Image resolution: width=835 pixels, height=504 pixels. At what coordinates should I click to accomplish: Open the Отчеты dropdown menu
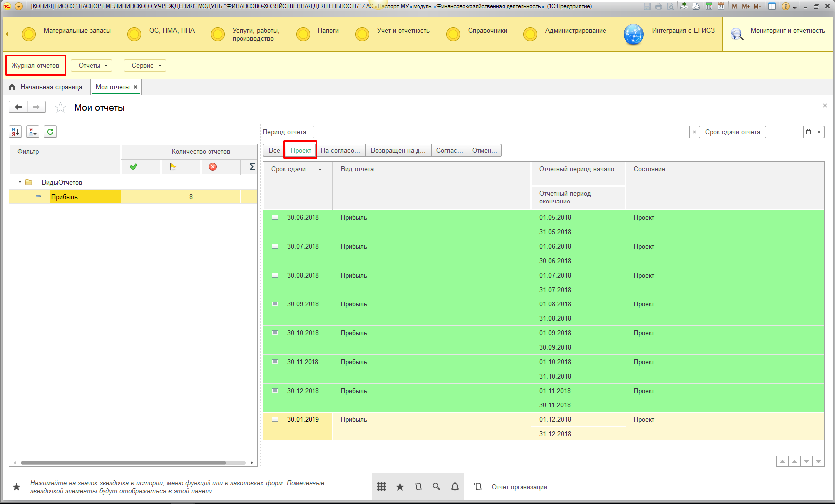pos(92,66)
